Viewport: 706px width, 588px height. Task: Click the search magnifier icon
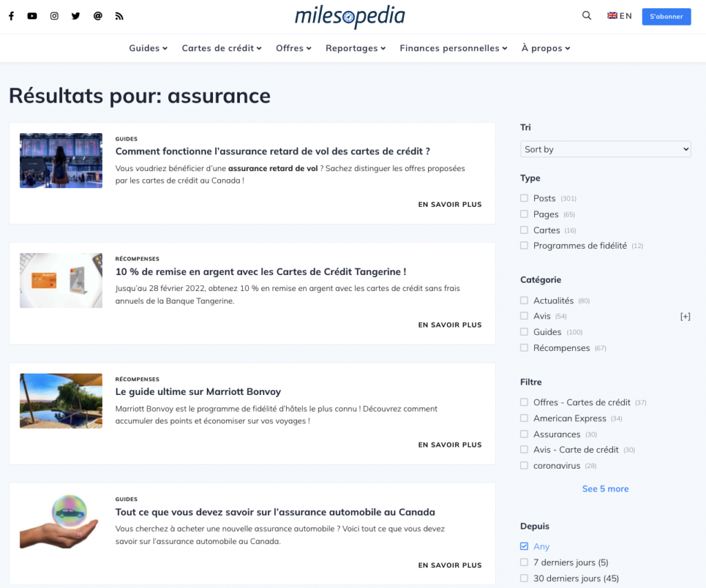587,15
